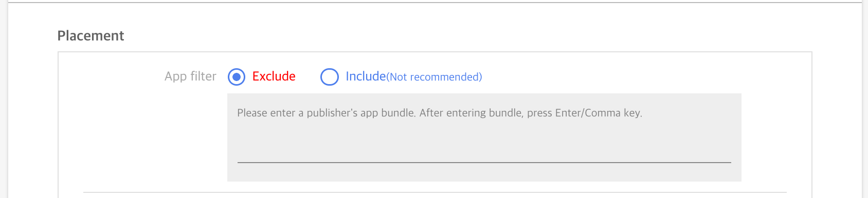
Task: Click blank area left of App filter label
Action: [111, 77]
